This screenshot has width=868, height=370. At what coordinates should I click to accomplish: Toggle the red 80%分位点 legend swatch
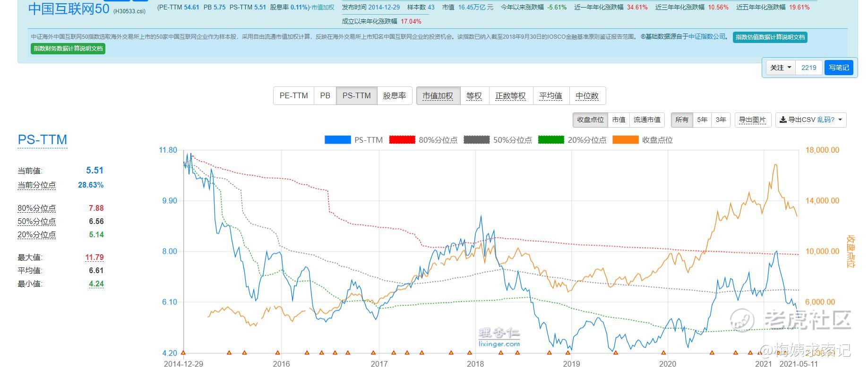click(402, 140)
